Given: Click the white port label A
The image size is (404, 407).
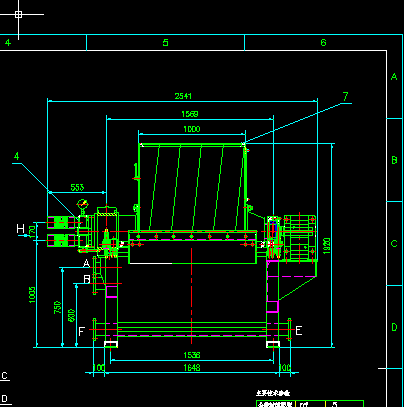Looking at the screenshot, I should (86, 263).
